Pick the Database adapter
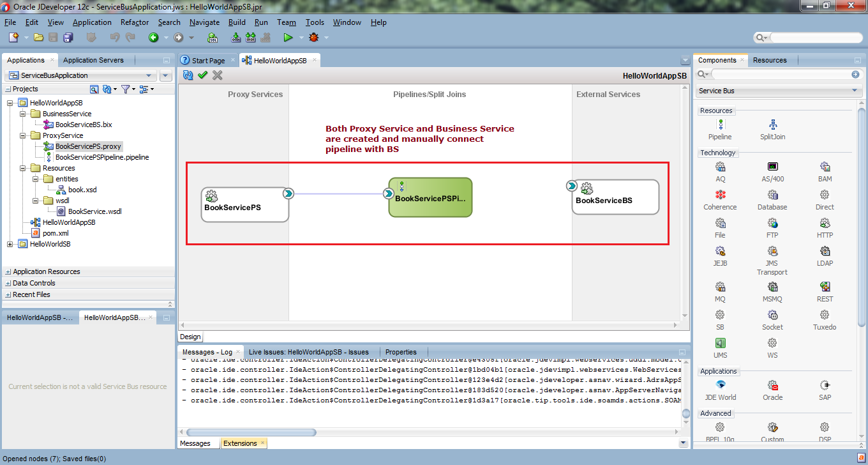868x465 pixels. pos(772,199)
